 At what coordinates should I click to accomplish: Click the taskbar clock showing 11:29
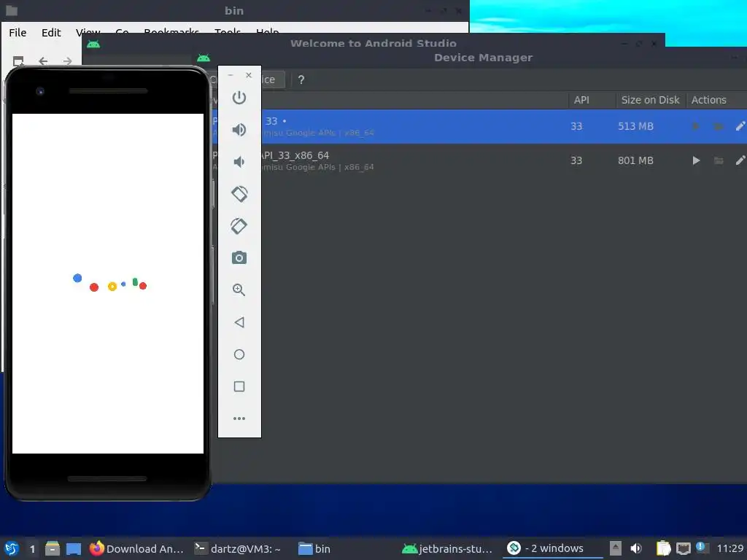729,548
